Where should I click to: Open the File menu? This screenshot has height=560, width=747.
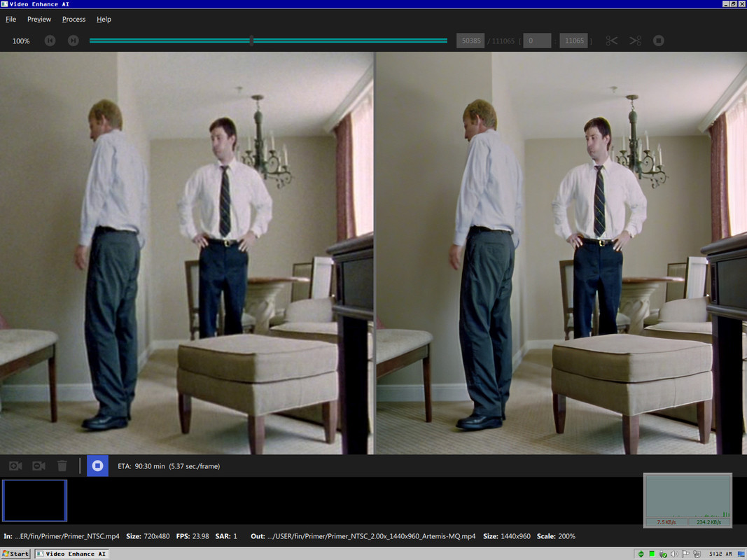(x=11, y=20)
